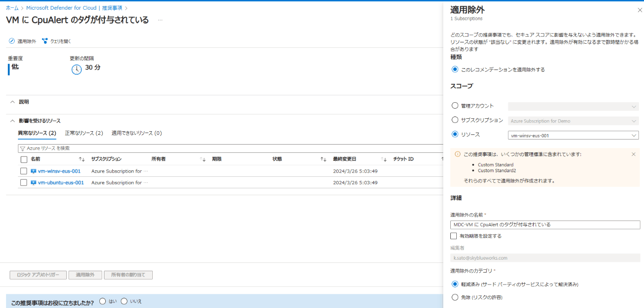The image size is (644, 308).
Task: Click ロジック アプリのトリガー button
Action: tap(38, 275)
